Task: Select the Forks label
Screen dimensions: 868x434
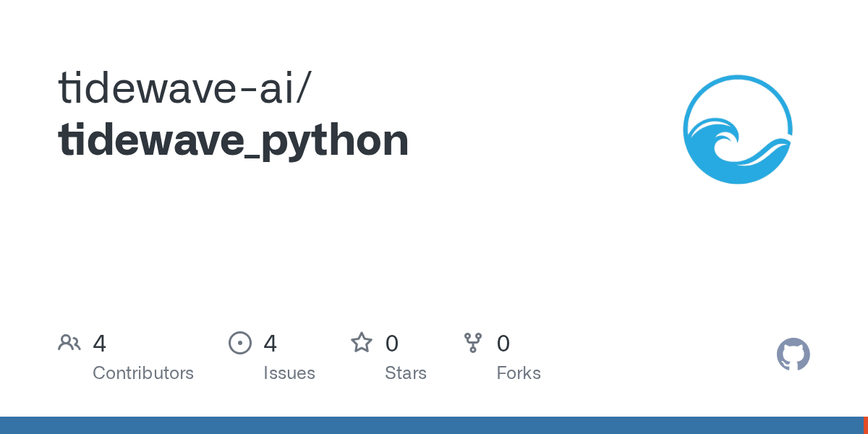Action: click(x=519, y=373)
